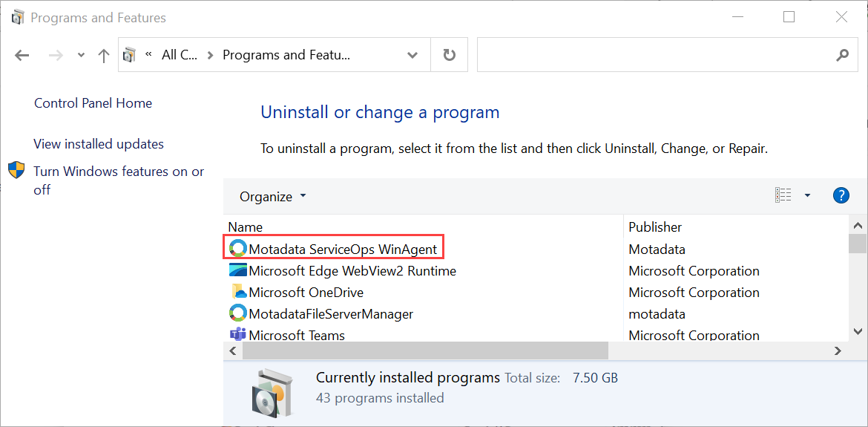
Task: Select Microsoft Edge WebView2 Runtime entry
Action: point(352,271)
